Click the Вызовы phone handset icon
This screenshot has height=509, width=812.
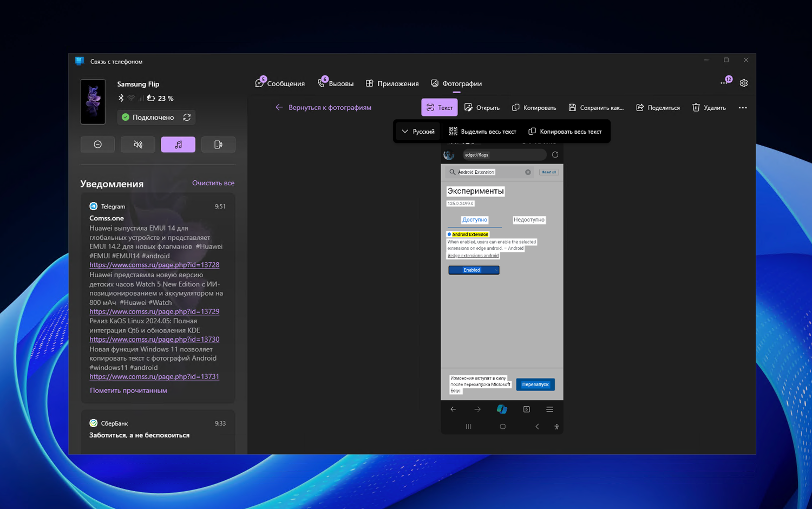(322, 83)
